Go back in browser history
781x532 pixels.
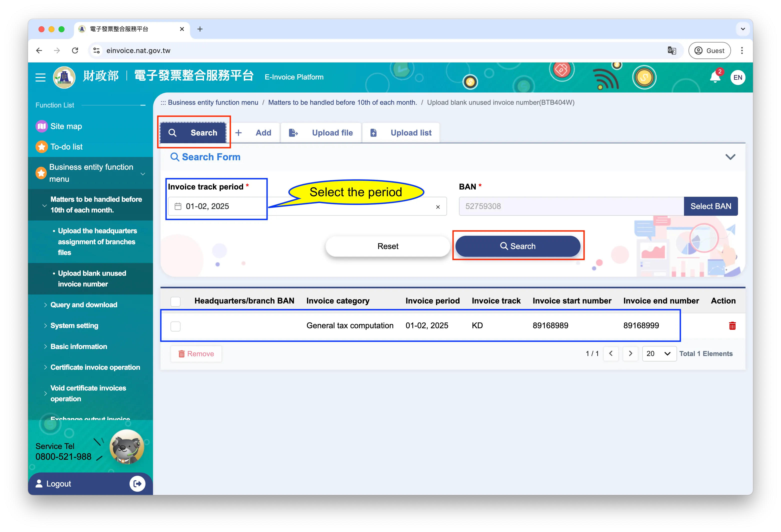(x=39, y=50)
